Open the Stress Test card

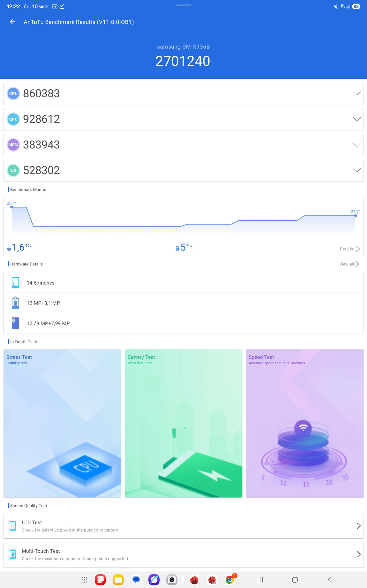62,423
